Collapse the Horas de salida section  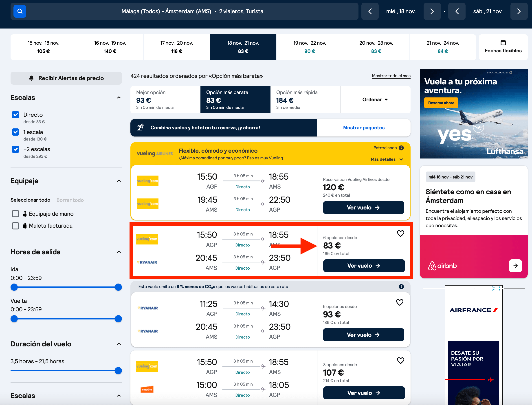[x=119, y=252]
